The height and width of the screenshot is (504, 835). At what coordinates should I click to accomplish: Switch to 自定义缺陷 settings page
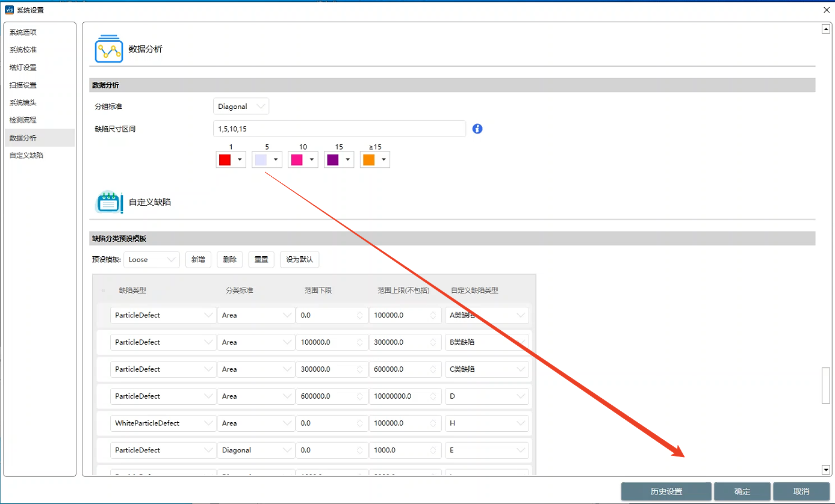pos(26,155)
